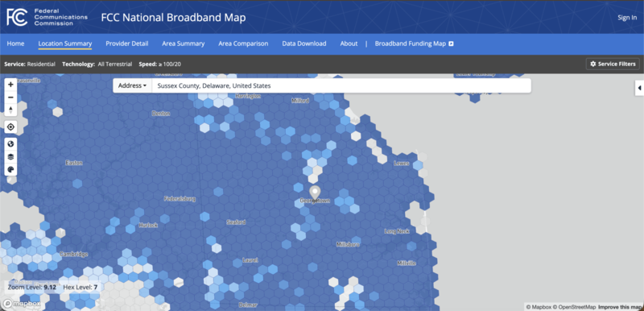Image resolution: width=644 pixels, height=311 pixels.
Task: Click the Cambridge label on map
Action: click(x=74, y=254)
